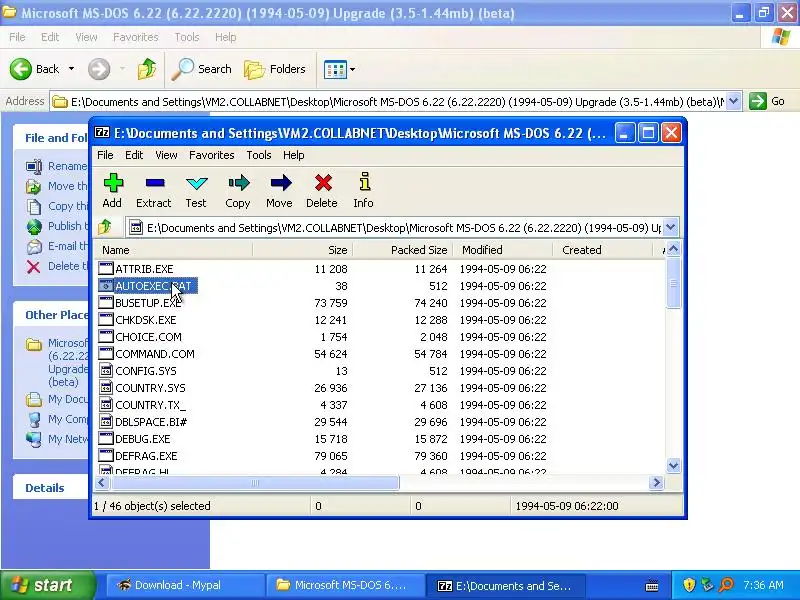Click Delete task red X in Explorer sidebar

tap(34, 266)
